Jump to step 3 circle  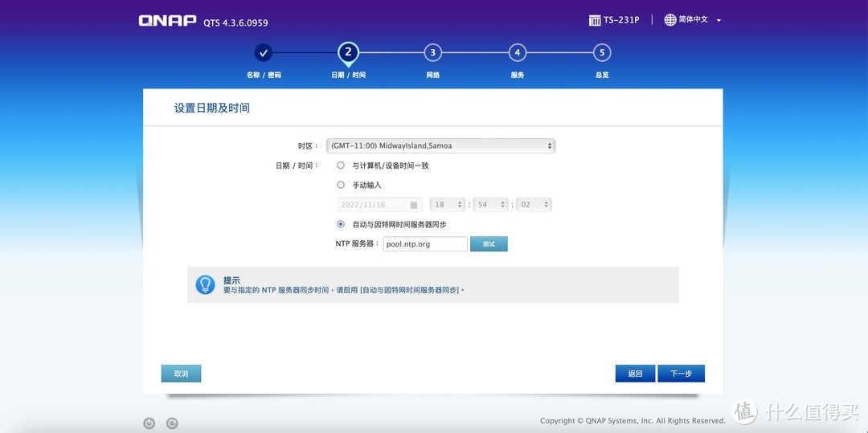[x=433, y=53]
